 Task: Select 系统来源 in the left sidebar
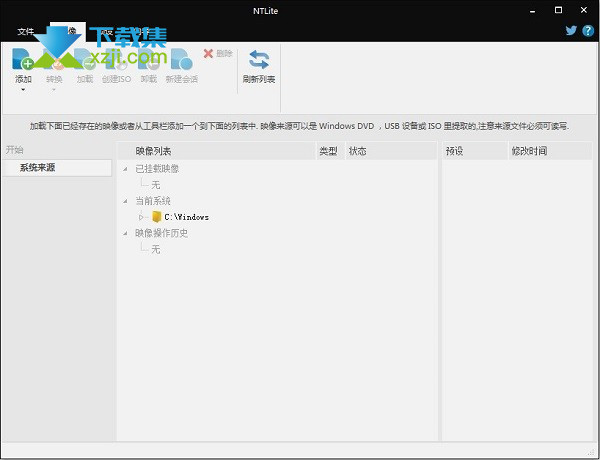57,168
